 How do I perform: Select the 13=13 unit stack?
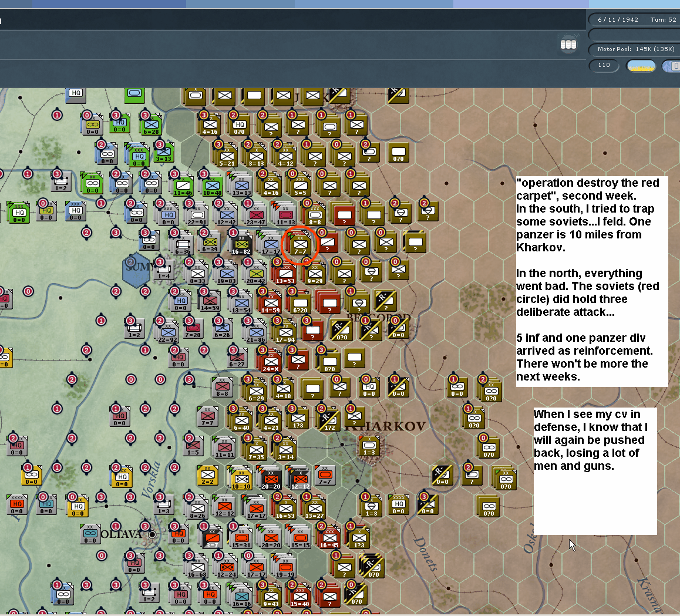click(241, 187)
